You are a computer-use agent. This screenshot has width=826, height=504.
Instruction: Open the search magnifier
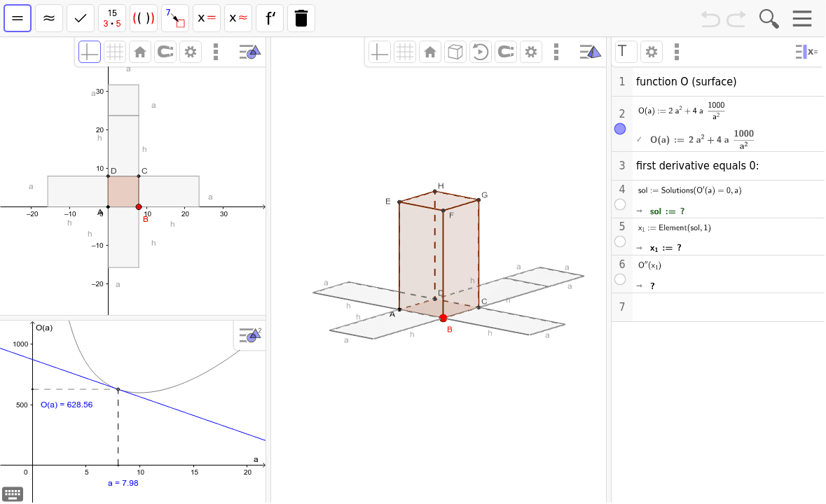(769, 19)
